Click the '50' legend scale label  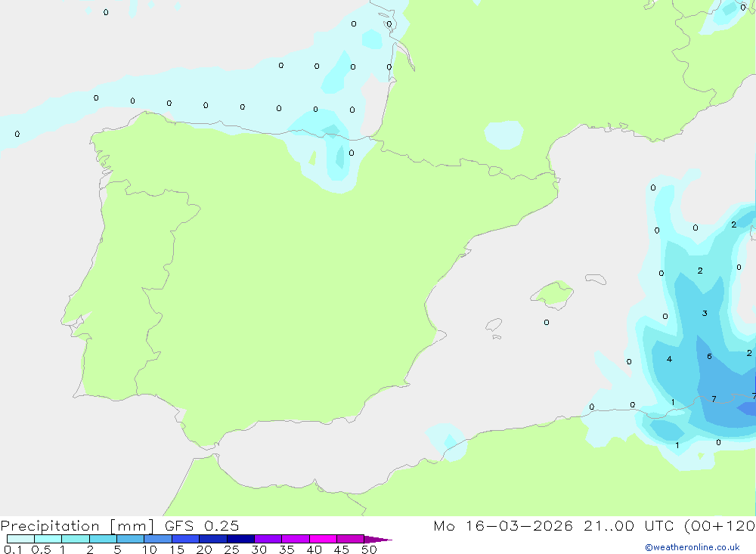(x=369, y=549)
